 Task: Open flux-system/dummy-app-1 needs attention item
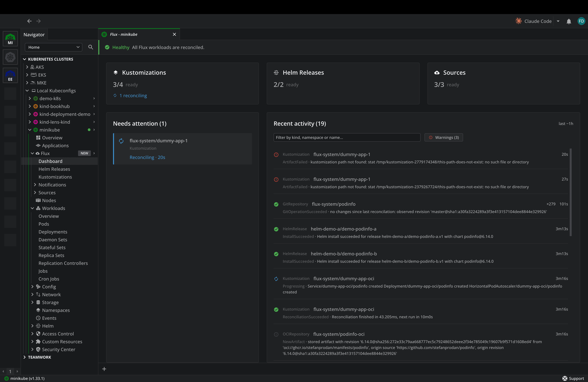(x=183, y=149)
